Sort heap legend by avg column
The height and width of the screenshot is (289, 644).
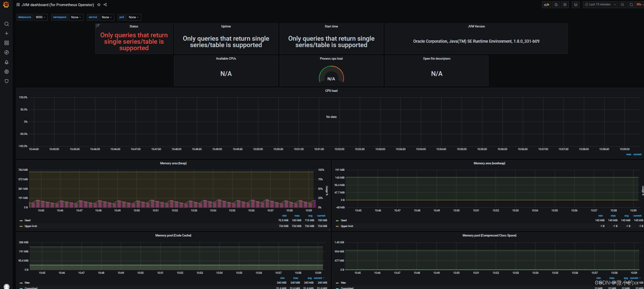click(310, 216)
